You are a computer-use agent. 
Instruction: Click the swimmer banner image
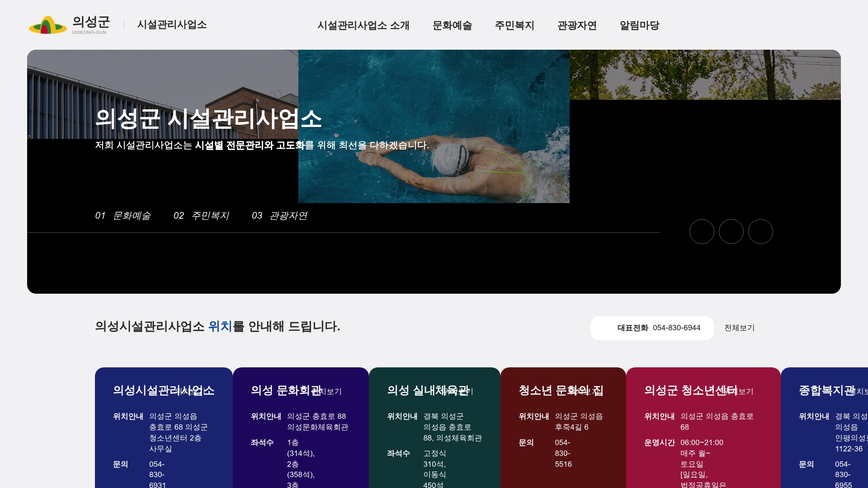tap(434, 127)
